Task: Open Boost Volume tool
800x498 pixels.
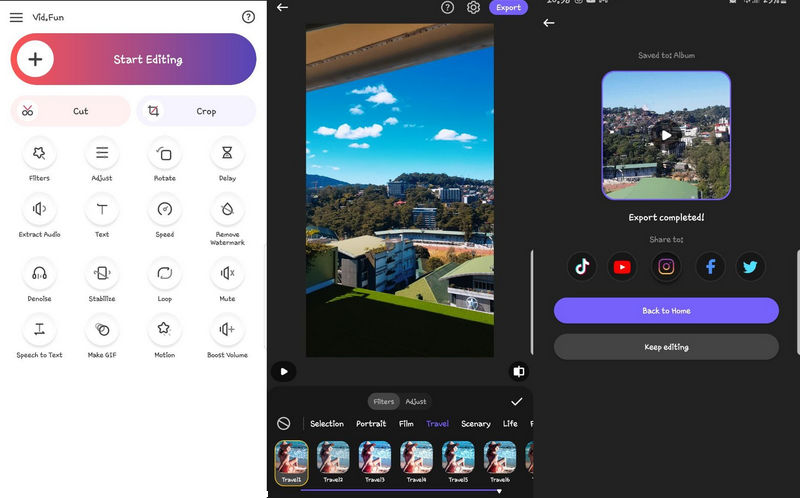Action: (x=227, y=330)
